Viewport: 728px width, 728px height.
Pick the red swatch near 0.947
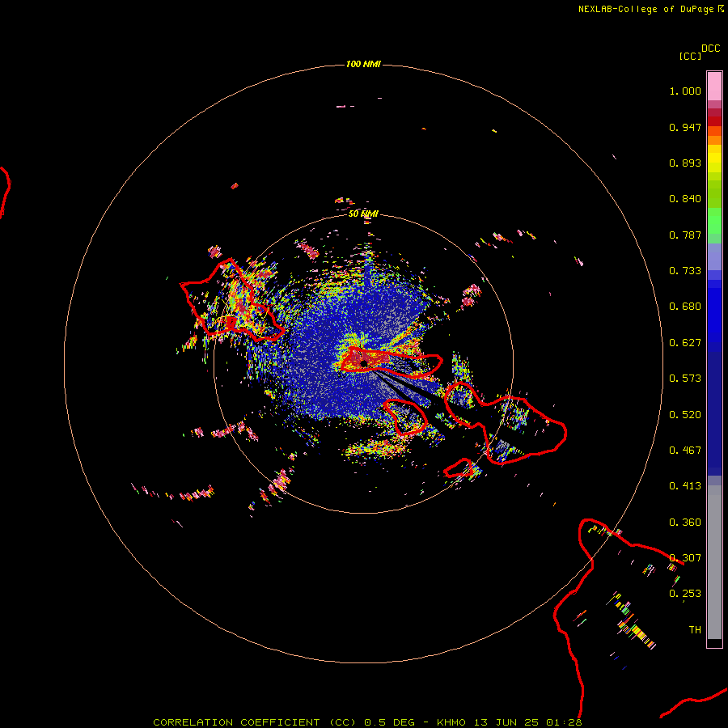(714, 121)
